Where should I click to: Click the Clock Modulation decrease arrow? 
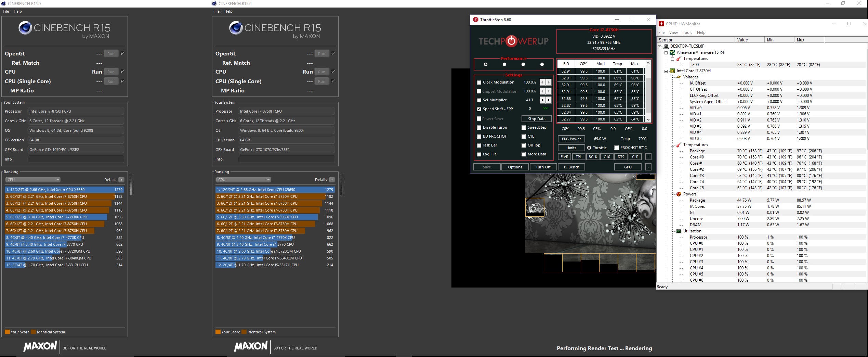[542, 82]
